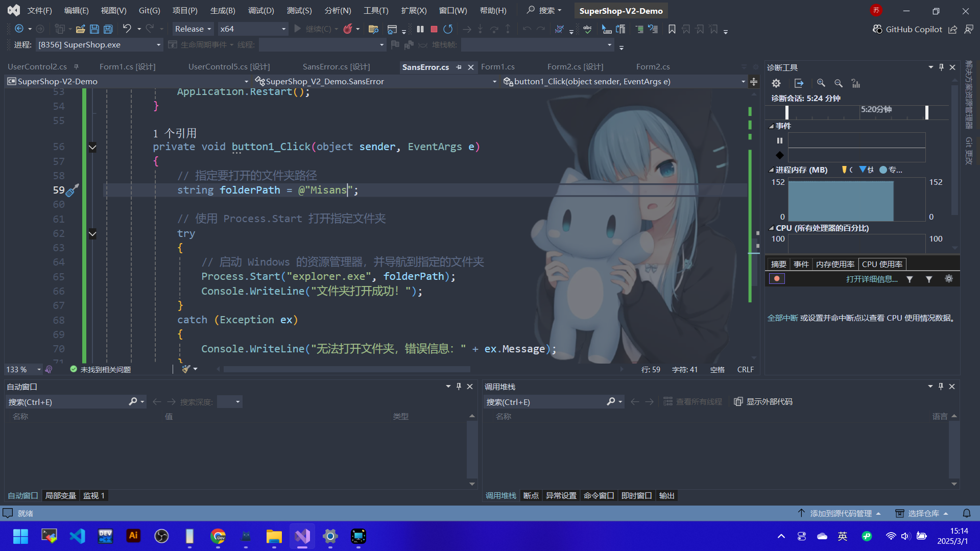Click the right handle of diagnostics timeline

pos(927,112)
